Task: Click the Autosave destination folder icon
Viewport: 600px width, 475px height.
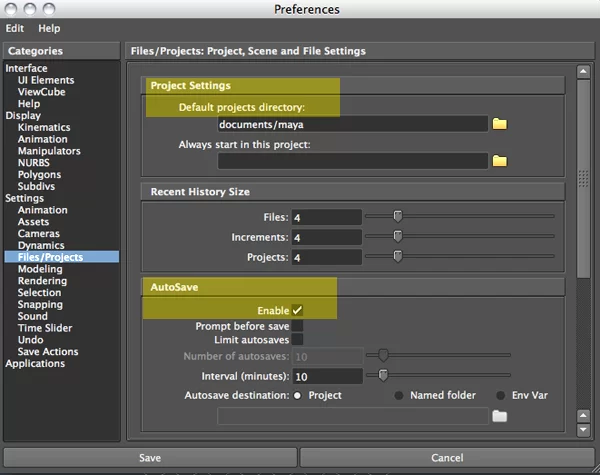Action: coord(500,416)
